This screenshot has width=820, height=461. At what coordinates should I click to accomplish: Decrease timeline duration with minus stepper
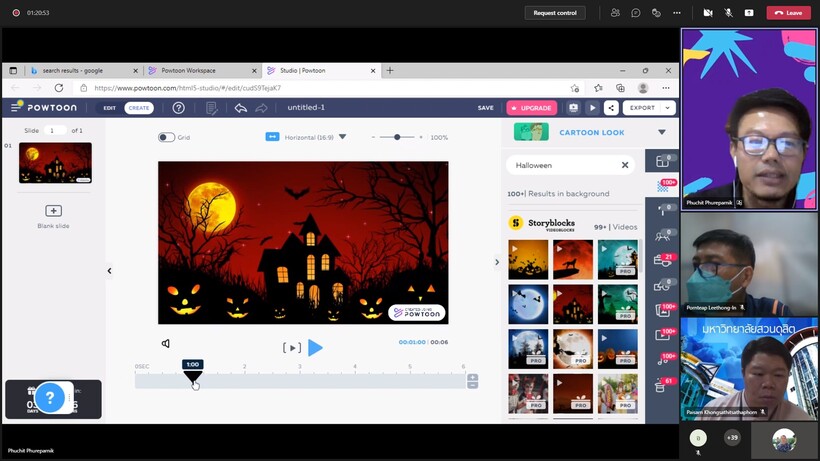pyautogui.click(x=472, y=385)
